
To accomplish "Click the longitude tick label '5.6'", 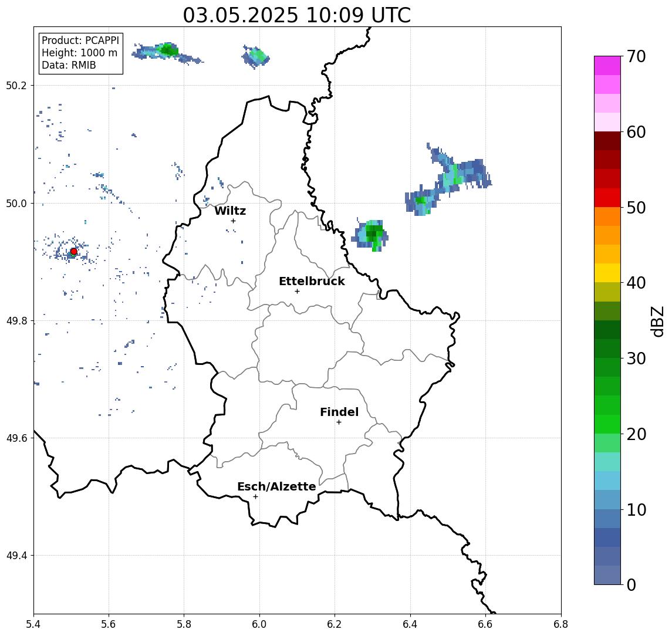I will click(x=109, y=624).
